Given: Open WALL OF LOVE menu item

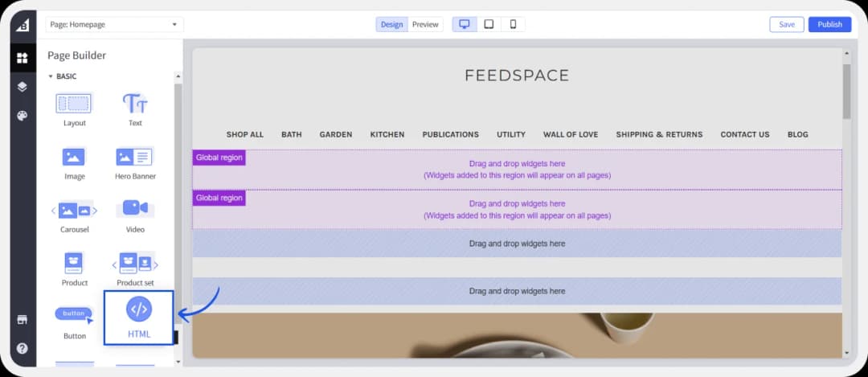Looking at the screenshot, I should (571, 134).
